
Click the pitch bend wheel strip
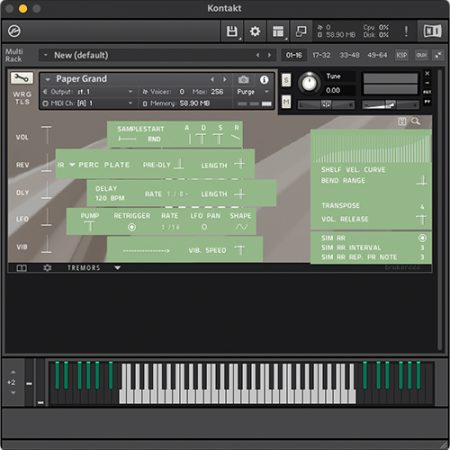(30, 382)
